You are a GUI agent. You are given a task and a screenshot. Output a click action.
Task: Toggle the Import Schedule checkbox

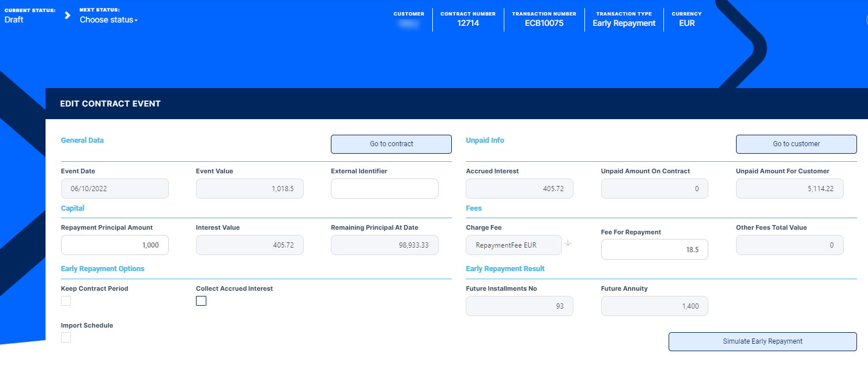pyautogui.click(x=66, y=337)
